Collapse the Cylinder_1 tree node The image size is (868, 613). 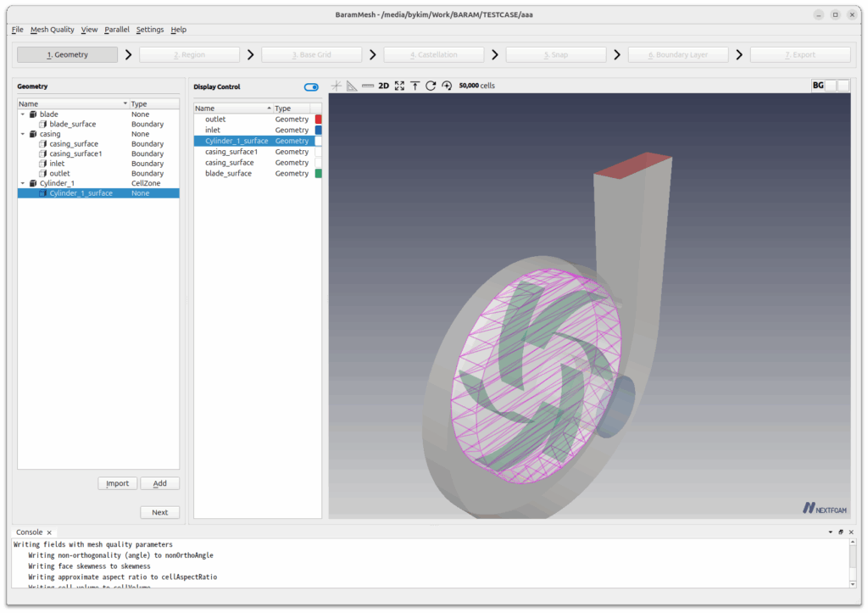point(23,183)
